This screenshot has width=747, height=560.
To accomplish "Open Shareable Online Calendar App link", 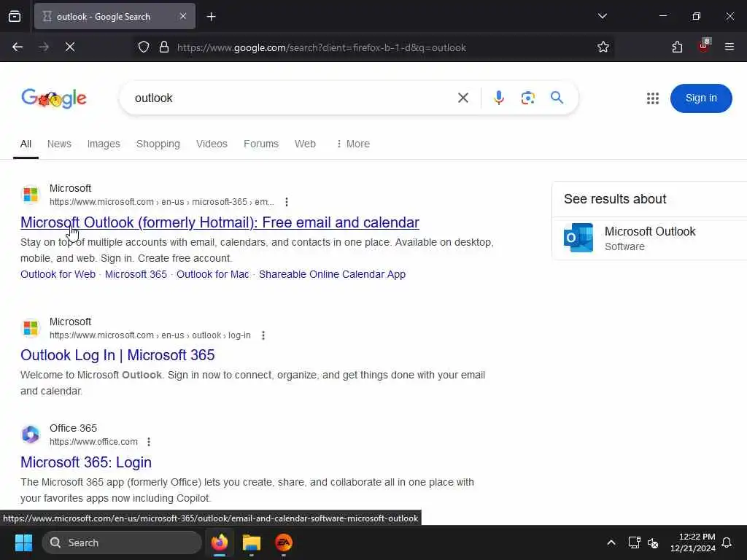I will (x=332, y=274).
